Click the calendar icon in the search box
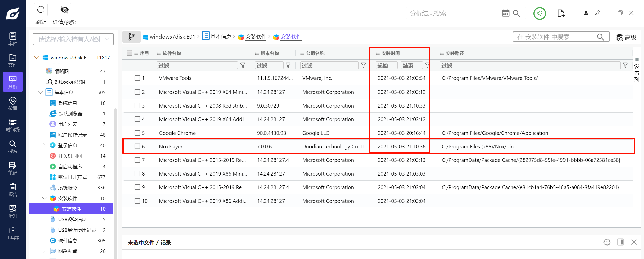 point(506,13)
